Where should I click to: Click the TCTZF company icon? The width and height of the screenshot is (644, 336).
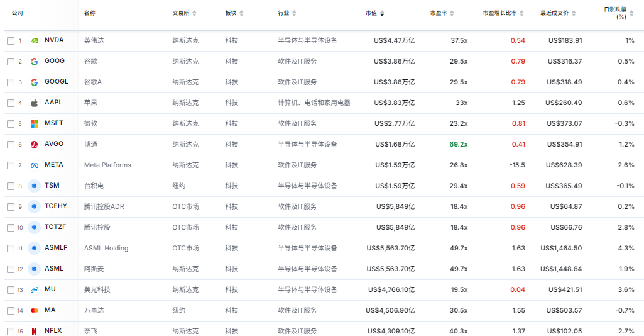pyautogui.click(x=35, y=227)
